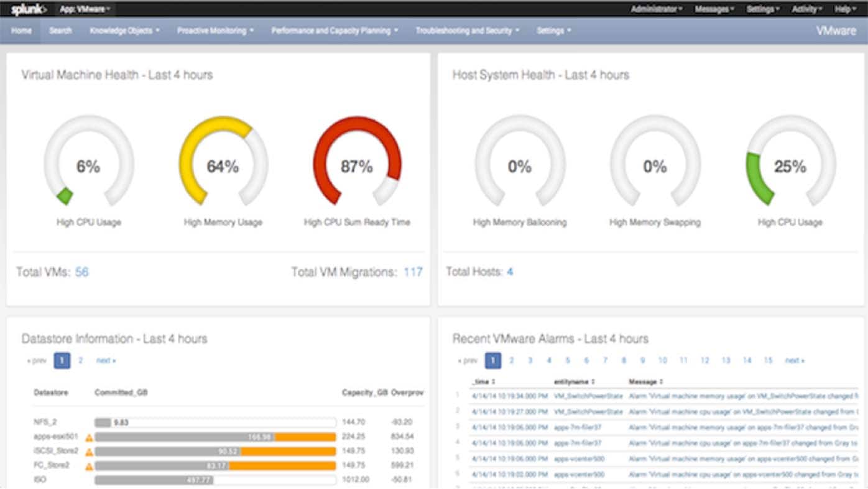Sort alarms by the entityname column arrows

pyautogui.click(x=593, y=381)
